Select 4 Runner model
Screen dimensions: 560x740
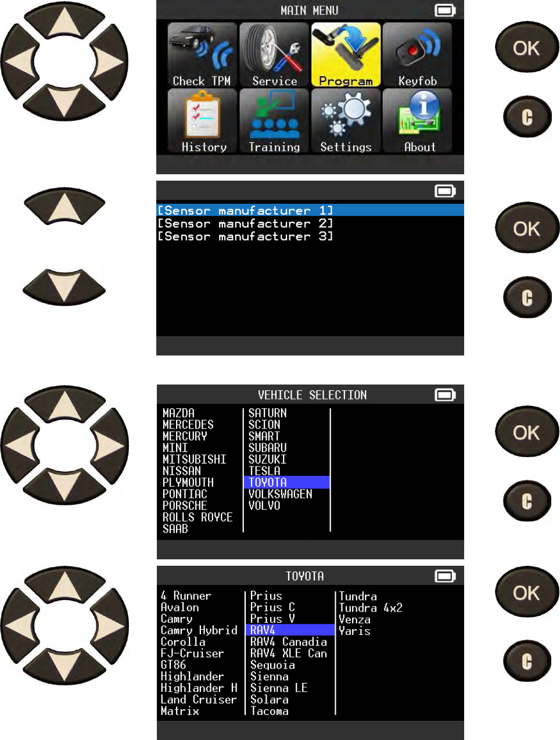click(x=186, y=595)
